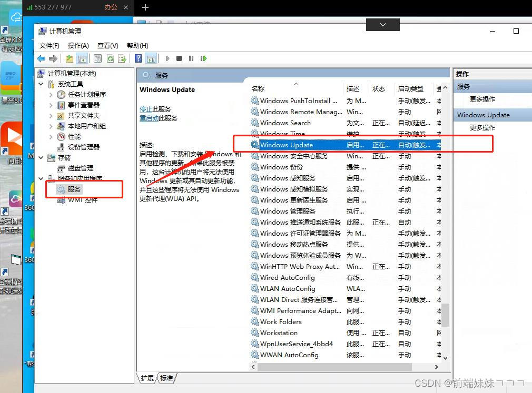Select Windows 安全中心服务 row

click(x=346, y=156)
